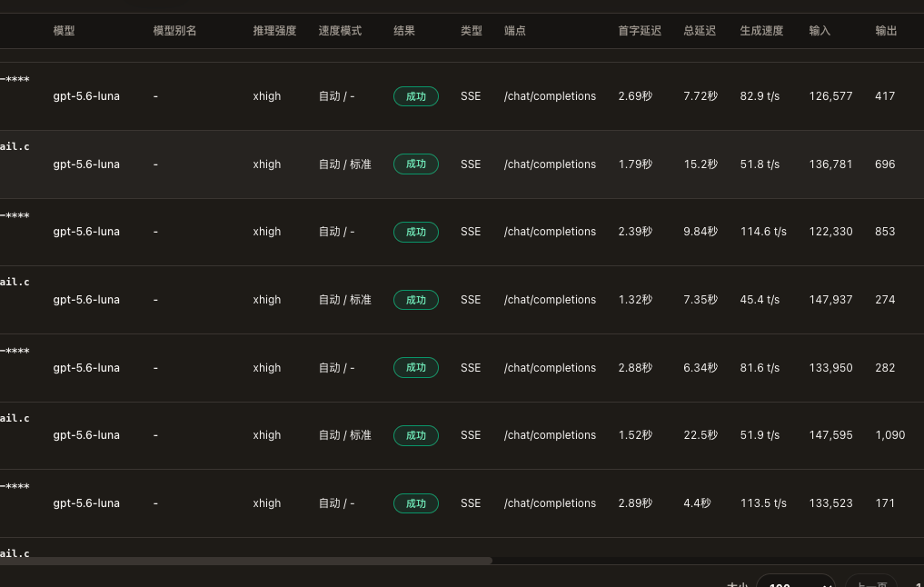Click total latency 7.35秒

(700, 300)
